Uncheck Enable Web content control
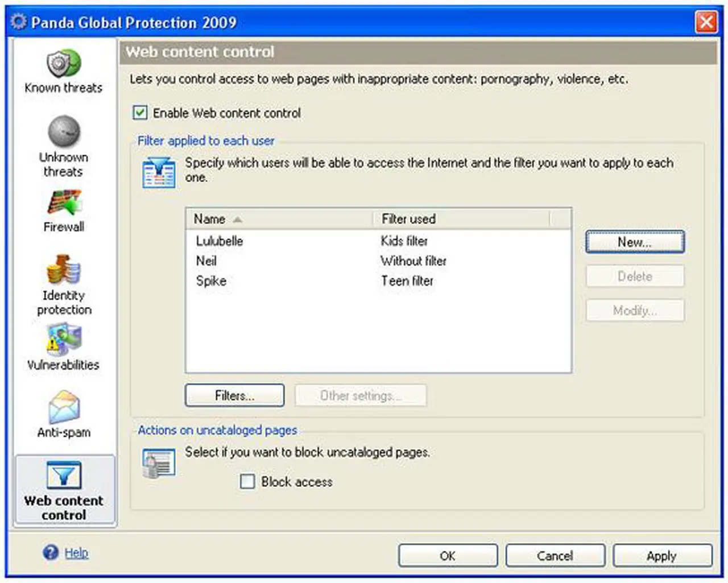Screen dimensions: 728x583 point(140,113)
